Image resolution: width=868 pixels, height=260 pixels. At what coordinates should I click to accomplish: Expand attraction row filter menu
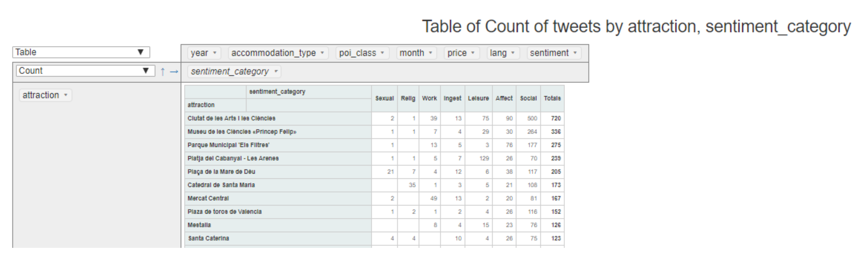[66, 95]
